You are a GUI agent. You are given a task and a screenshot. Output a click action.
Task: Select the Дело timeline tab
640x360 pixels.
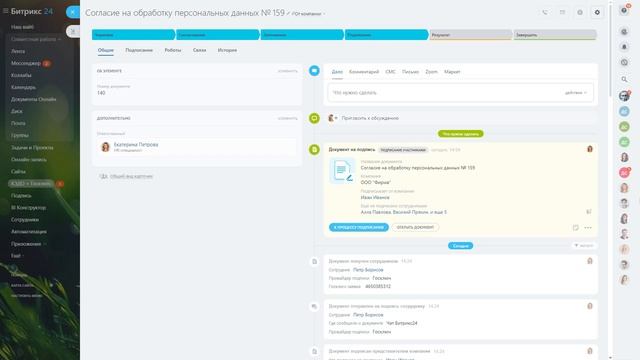337,72
